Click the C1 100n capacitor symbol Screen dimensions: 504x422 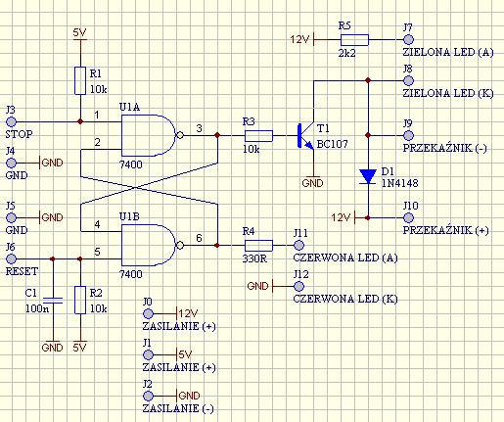pos(53,301)
